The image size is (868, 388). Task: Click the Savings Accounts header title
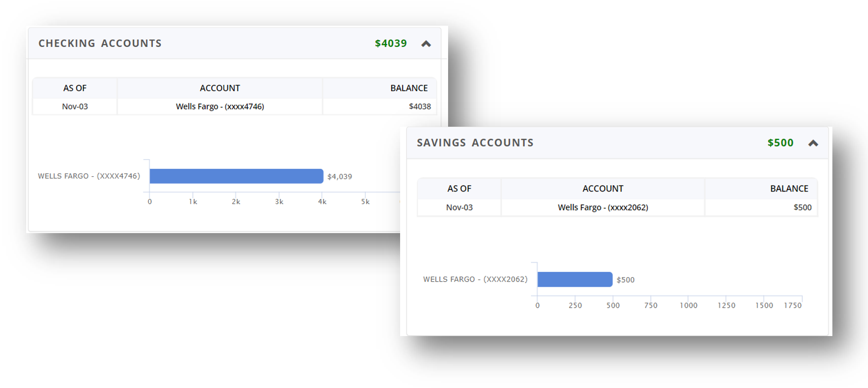[x=475, y=143]
